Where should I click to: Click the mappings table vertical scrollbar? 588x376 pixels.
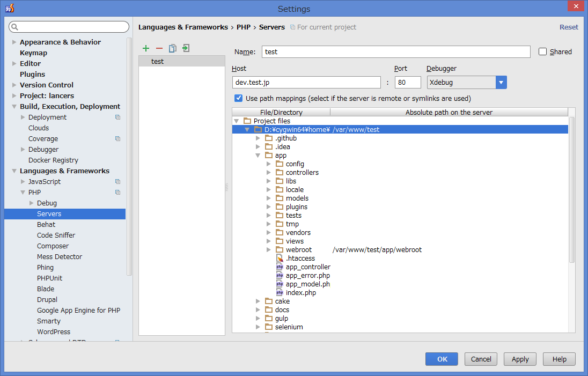[572, 189]
